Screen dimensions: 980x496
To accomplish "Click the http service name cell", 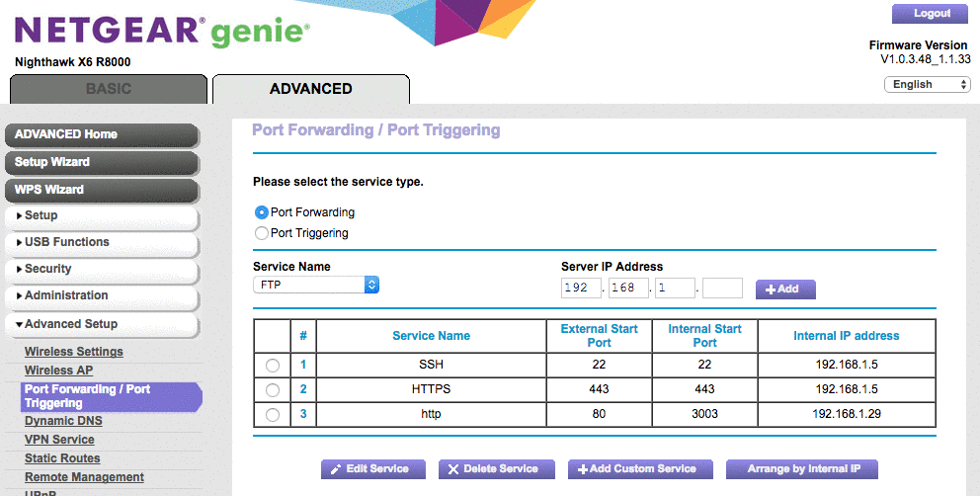I will 432,414.
